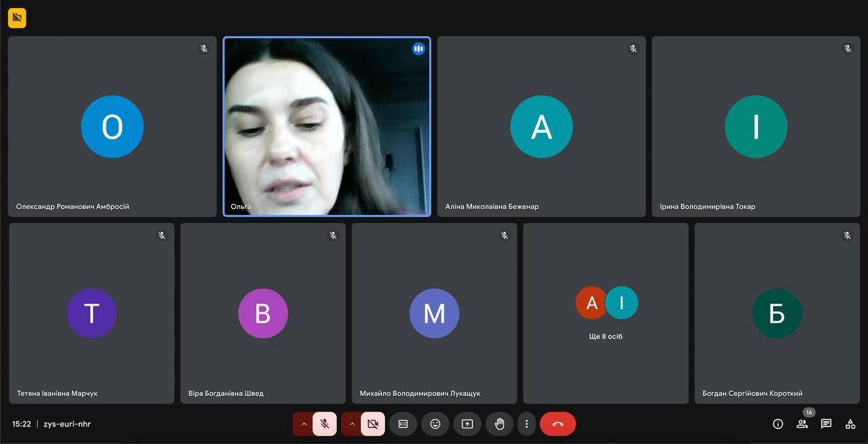Screen dimensions: 868x444
Task: Click muted mic icon on Ірина Володимирівна Токар tile
Action: click(x=848, y=49)
